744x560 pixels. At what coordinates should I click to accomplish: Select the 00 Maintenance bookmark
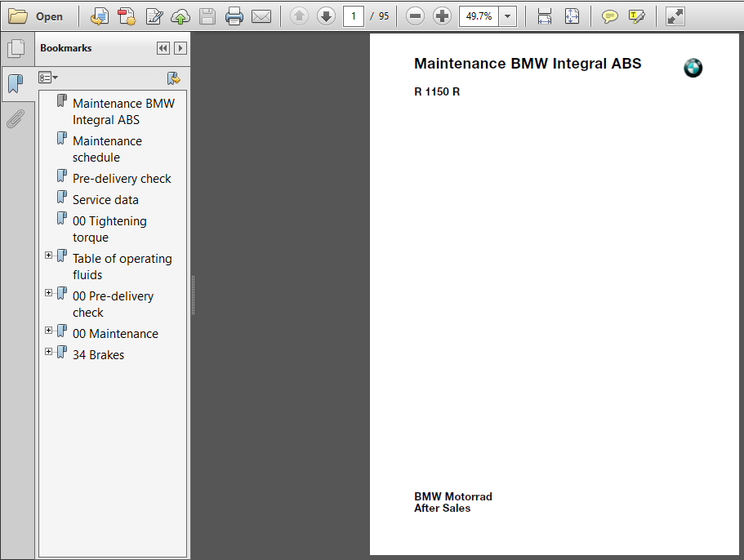click(115, 334)
